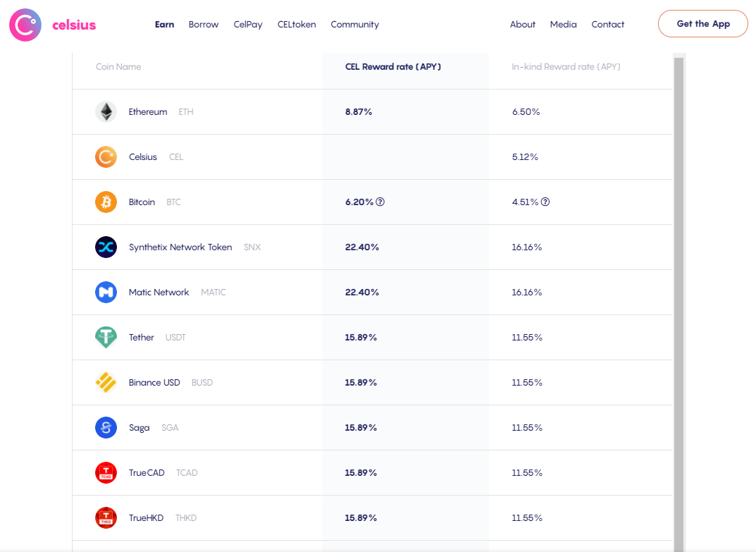
Task: Click TrueHKD's 11.55% in-kind rate
Action: [527, 517]
